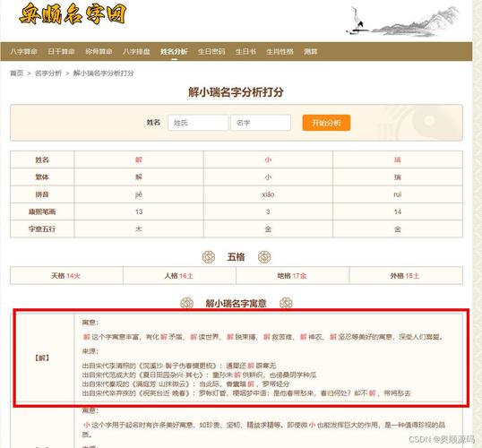482x448 pixels.
Task: Select the 称骨算命 navigation item
Action: 99,51
